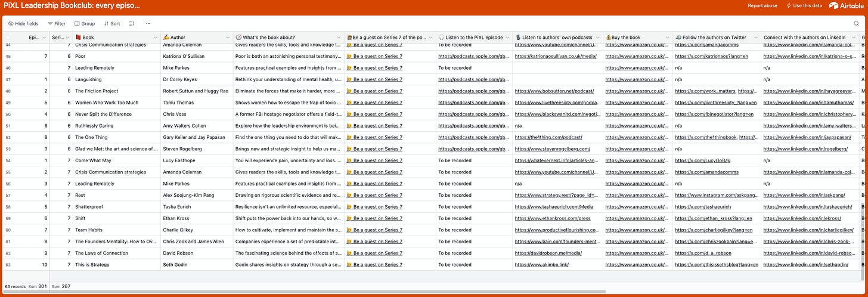Select the "Team Habits" book cell
The height and width of the screenshot is (297, 868).
(x=117, y=230)
